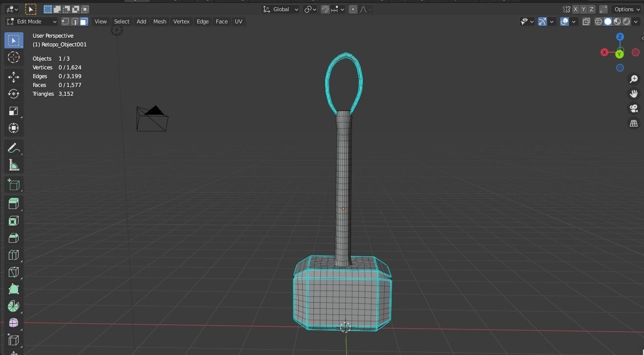
Task: Open the View menu
Action: click(101, 21)
